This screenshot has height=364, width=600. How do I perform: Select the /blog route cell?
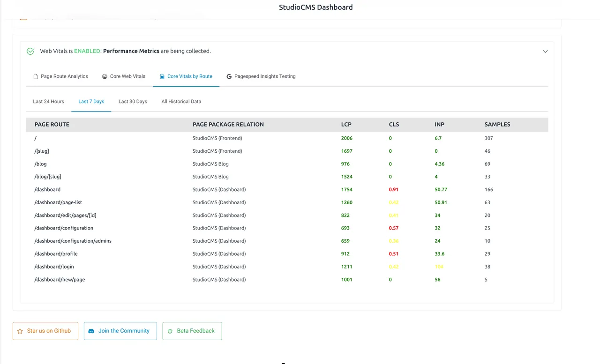[x=41, y=164]
